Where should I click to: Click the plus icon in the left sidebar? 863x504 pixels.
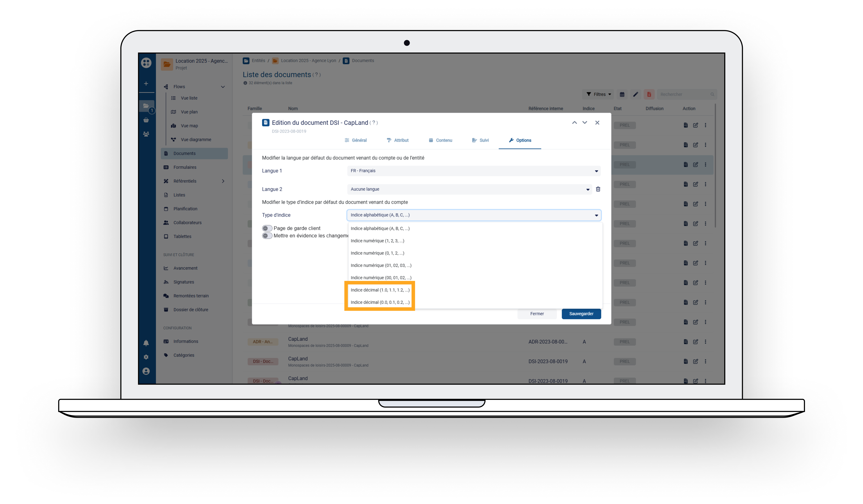146,84
